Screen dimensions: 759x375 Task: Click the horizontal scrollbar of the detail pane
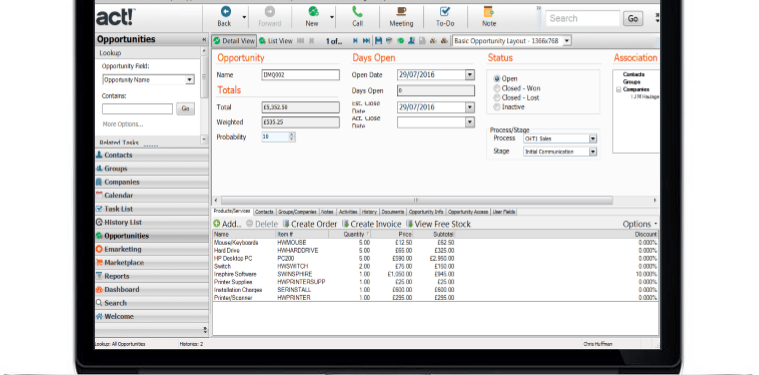click(x=416, y=200)
